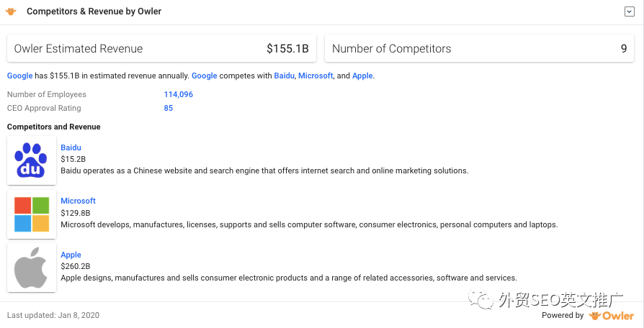Click the Owler owl icon in the header
Viewport: 644px width, 328px height.
coord(11,12)
